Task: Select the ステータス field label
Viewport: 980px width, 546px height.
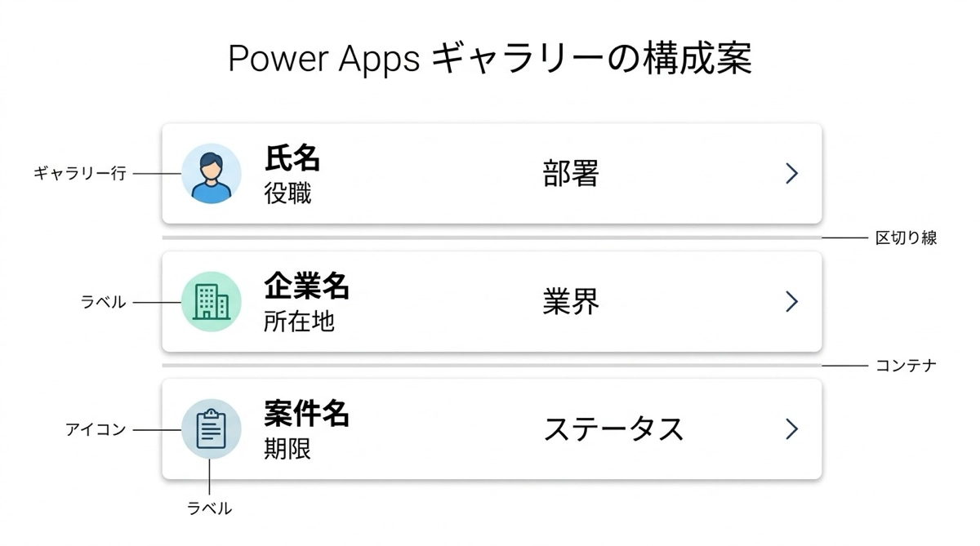Action: [613, 429]
